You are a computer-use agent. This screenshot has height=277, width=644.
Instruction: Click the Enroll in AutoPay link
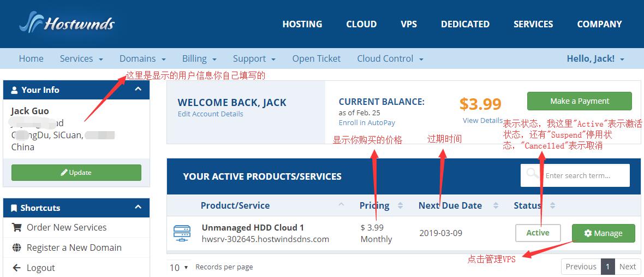point(367,122)
